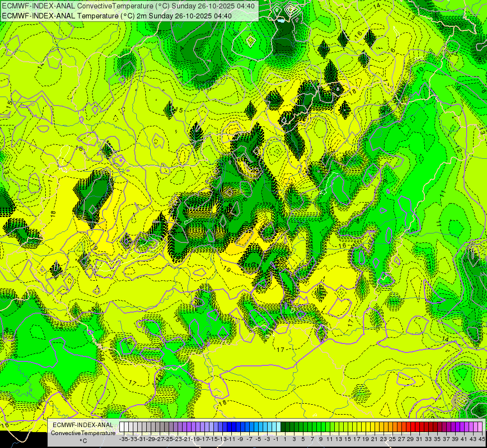Click the -7 value on the legend
Image resolution: width=487 pixels, height=448 pixels.
(x=249, y=439)
